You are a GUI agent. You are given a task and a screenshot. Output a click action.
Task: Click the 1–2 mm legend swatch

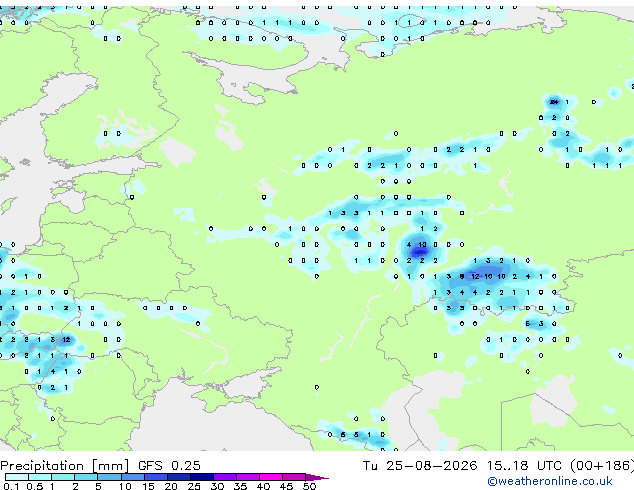coord(63,477)
